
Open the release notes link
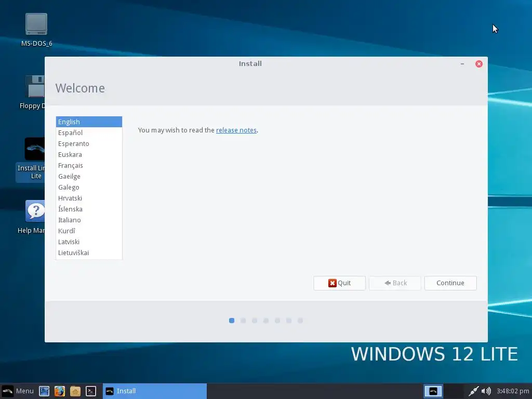[236, 130]
